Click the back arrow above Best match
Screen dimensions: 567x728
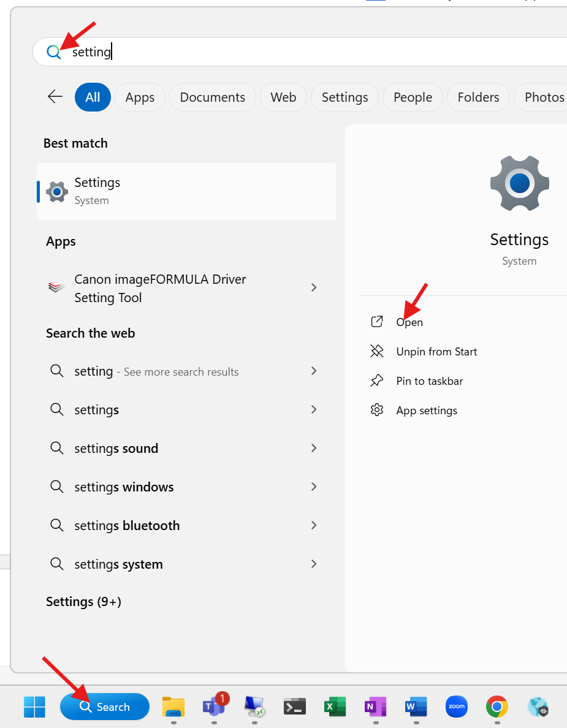[x=55, y=97]
